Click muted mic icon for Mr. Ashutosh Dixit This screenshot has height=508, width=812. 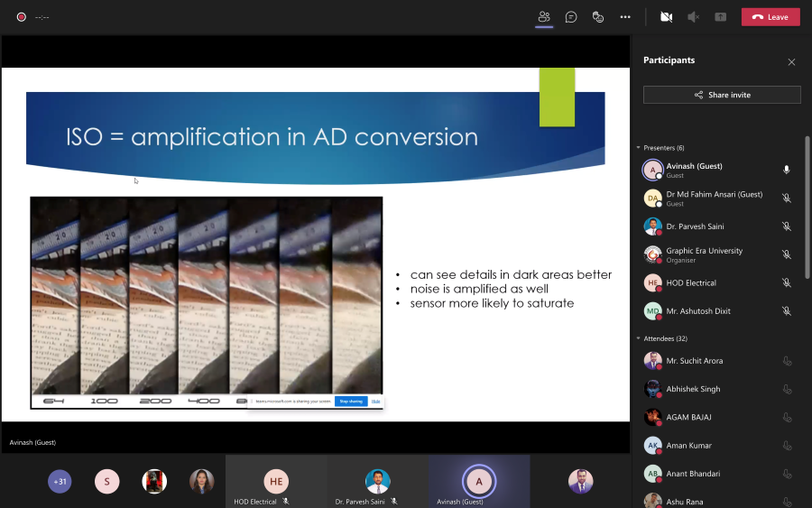786,311
